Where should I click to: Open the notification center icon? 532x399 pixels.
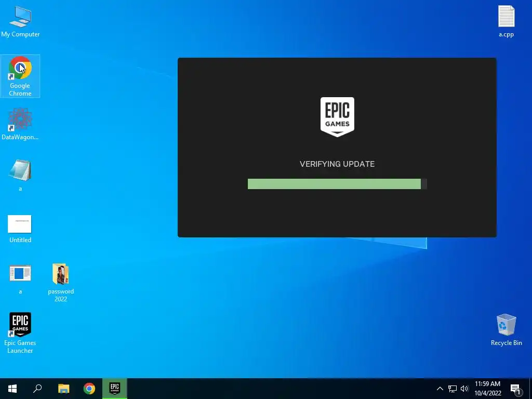515,389
